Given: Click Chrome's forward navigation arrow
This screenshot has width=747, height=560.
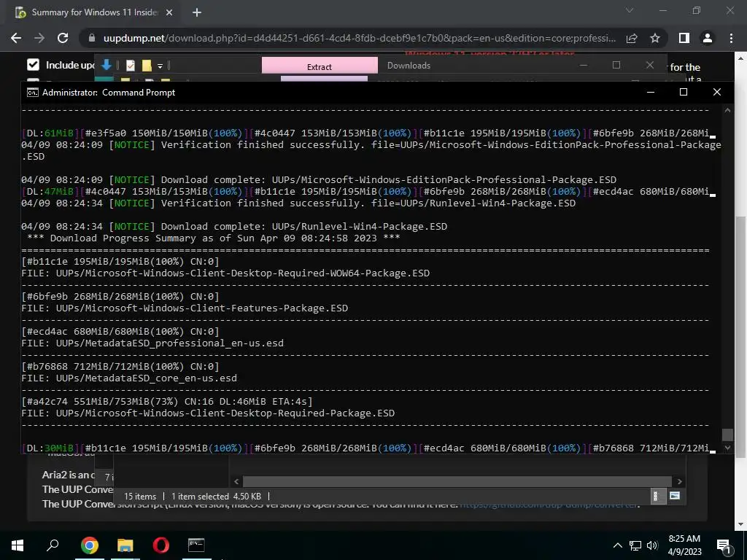Looking at the screenshot, I should coord(39,38).
